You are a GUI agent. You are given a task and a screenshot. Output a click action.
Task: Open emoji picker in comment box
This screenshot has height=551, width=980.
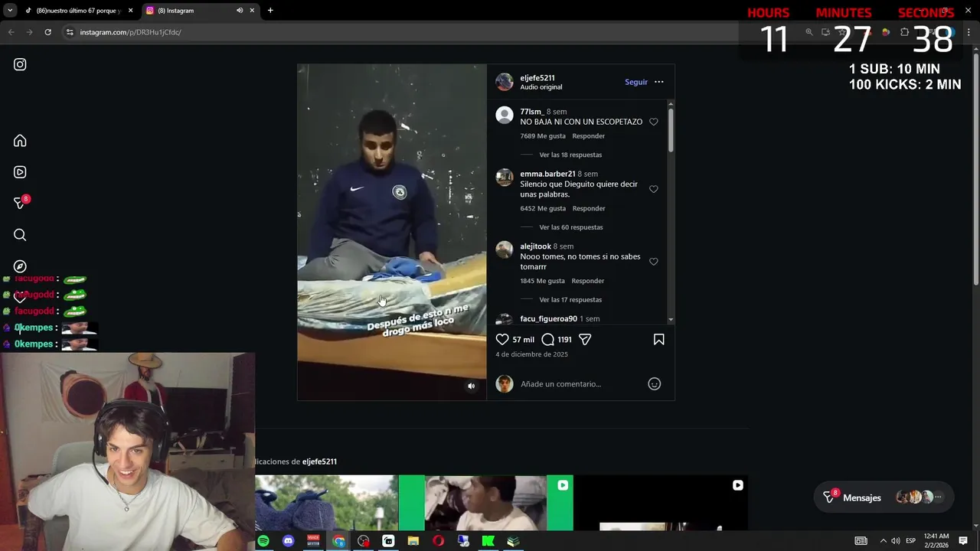(655, 384)
